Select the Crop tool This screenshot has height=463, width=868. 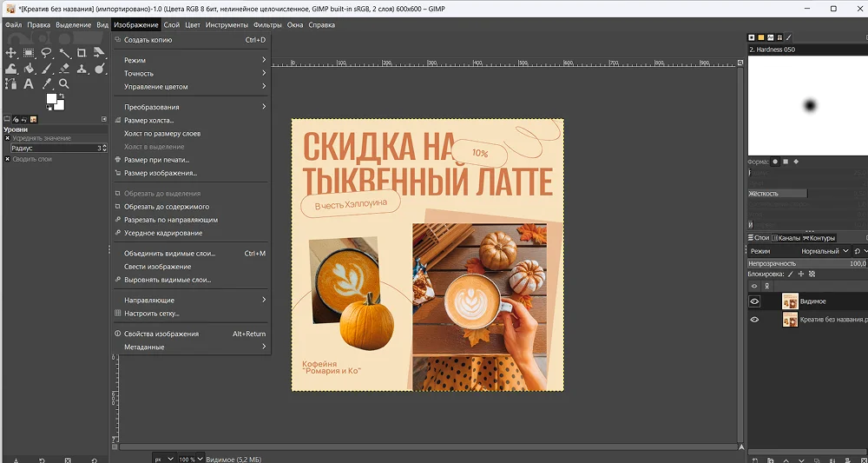(82, 53)
